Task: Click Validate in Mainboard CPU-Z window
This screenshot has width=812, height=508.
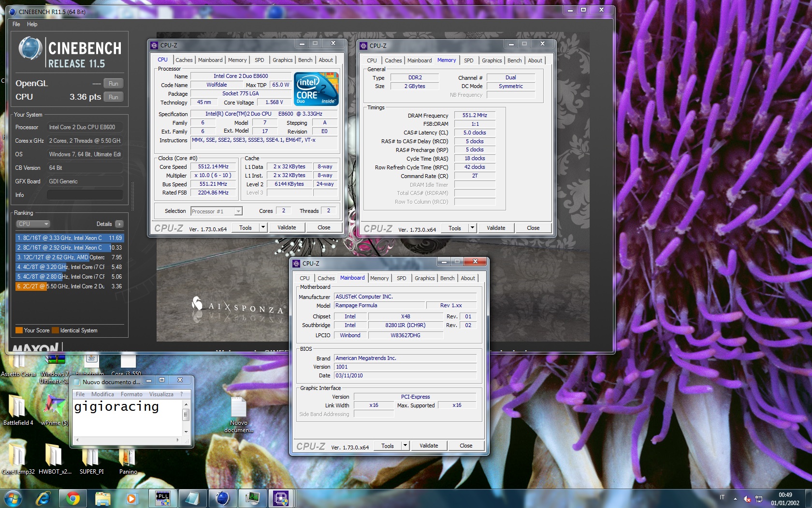Action: (x=429, y=446)
